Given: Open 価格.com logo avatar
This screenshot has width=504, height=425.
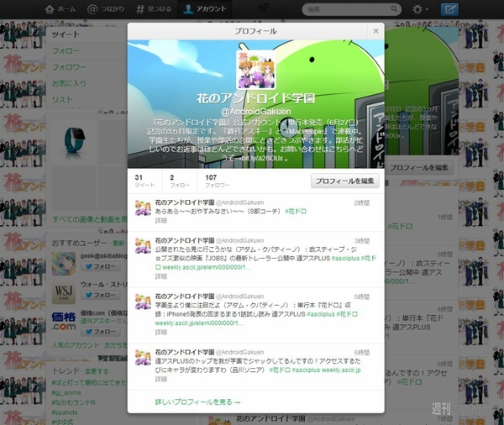Looking at the screenshot, I should click(x=64, y=322).
